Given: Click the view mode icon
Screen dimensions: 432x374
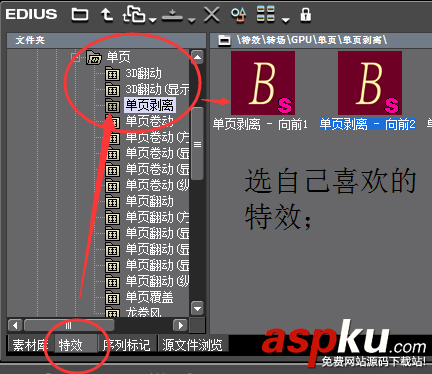Looking at the screenshot, I should [x=266, y=14].
